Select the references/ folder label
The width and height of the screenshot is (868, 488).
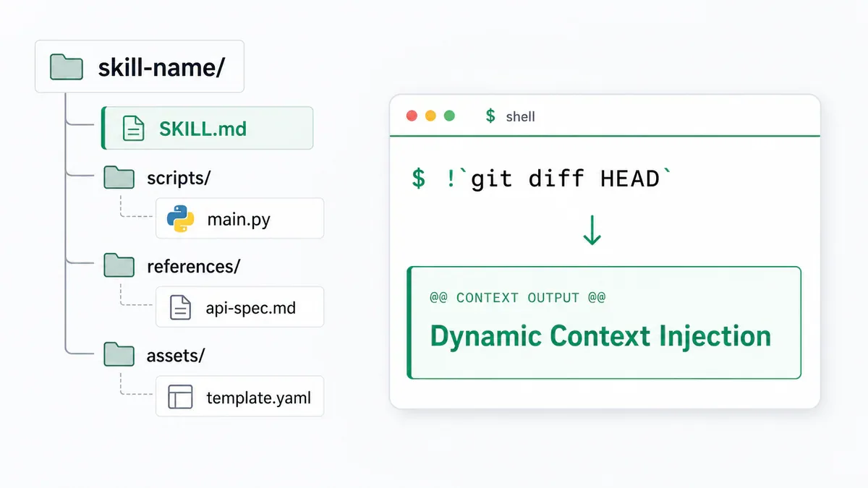(x=193, y=266)
